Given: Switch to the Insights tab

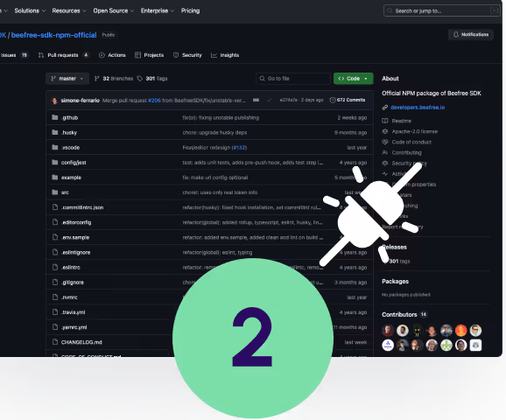Looking at the screenshot, I should pos(225,55).
